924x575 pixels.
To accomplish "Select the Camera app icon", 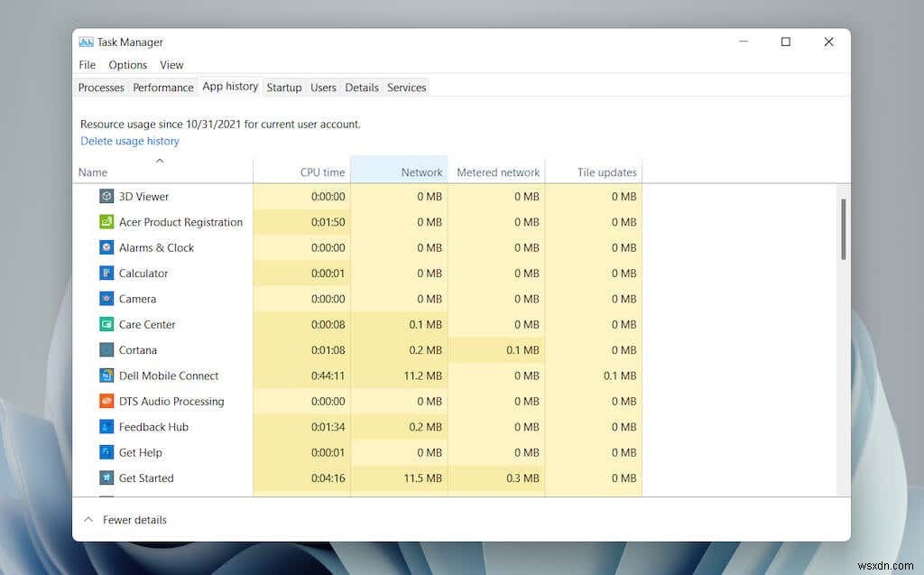I will pos(106,299).
